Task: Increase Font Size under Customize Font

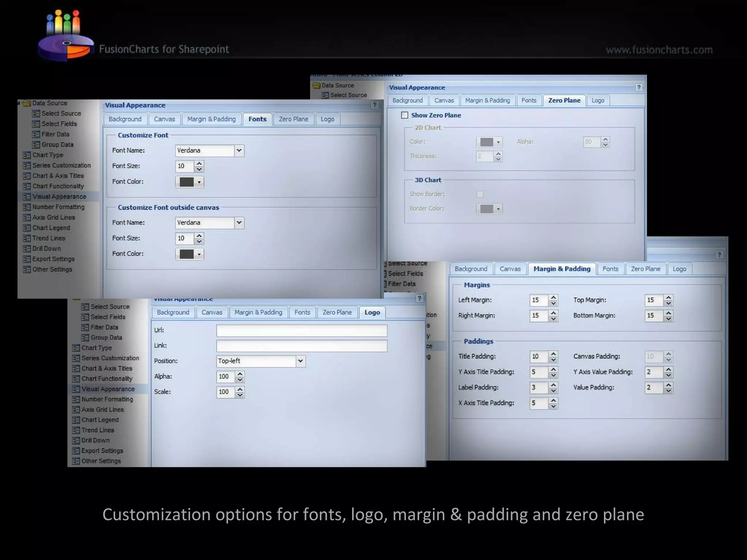Action: (x=199, y=163)
